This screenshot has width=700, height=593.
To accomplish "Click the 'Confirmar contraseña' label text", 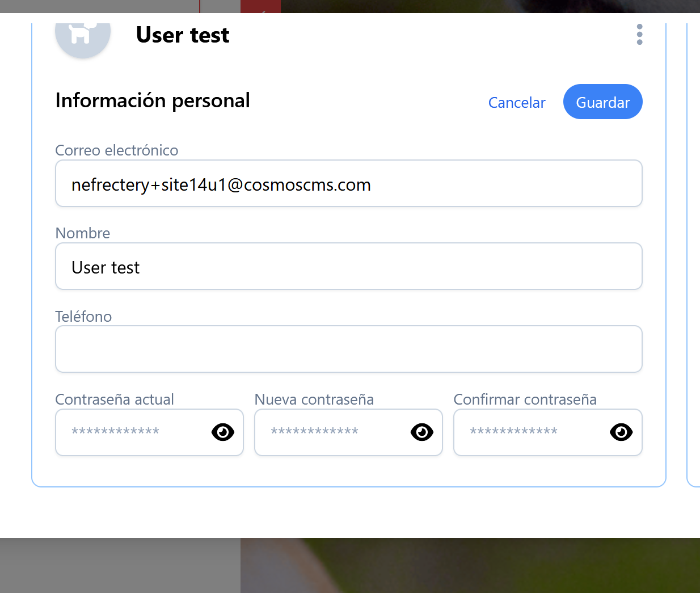I will click(x=525, y=399).
